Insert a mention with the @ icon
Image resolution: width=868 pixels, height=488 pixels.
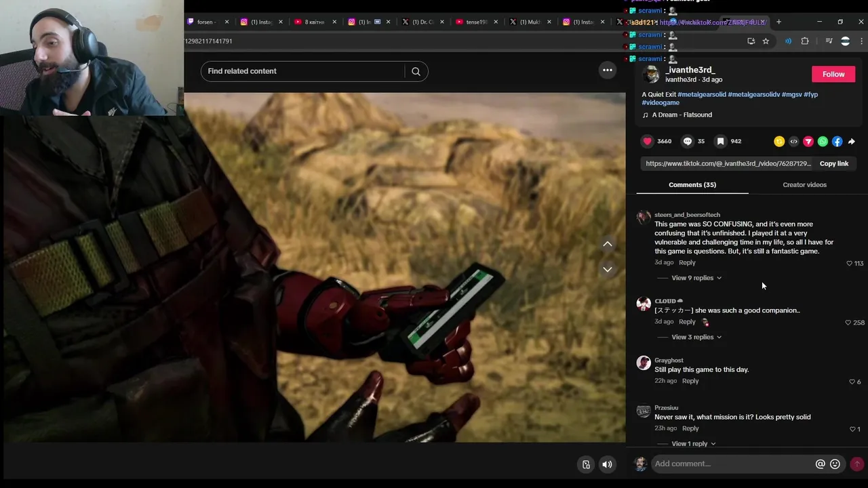coord(820,464)
